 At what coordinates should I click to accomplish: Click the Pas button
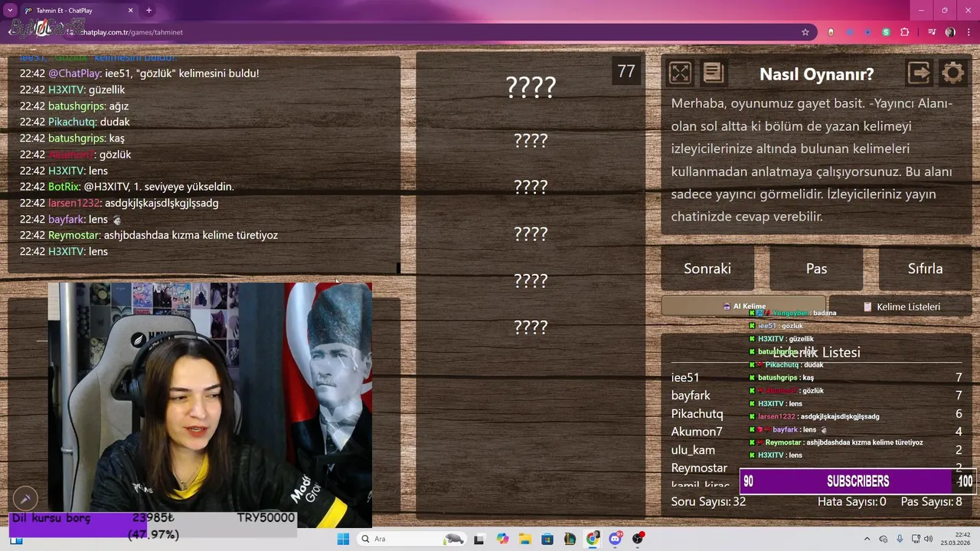pos(816,269)
